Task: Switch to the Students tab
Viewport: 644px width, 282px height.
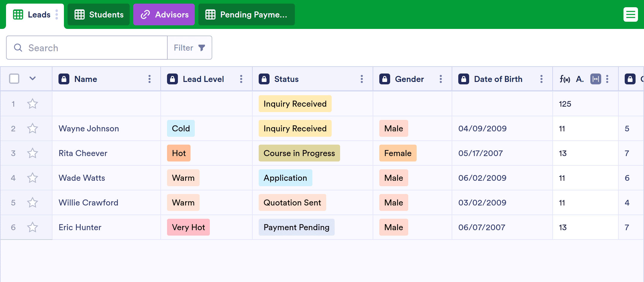Action: [x=99, y=14]
